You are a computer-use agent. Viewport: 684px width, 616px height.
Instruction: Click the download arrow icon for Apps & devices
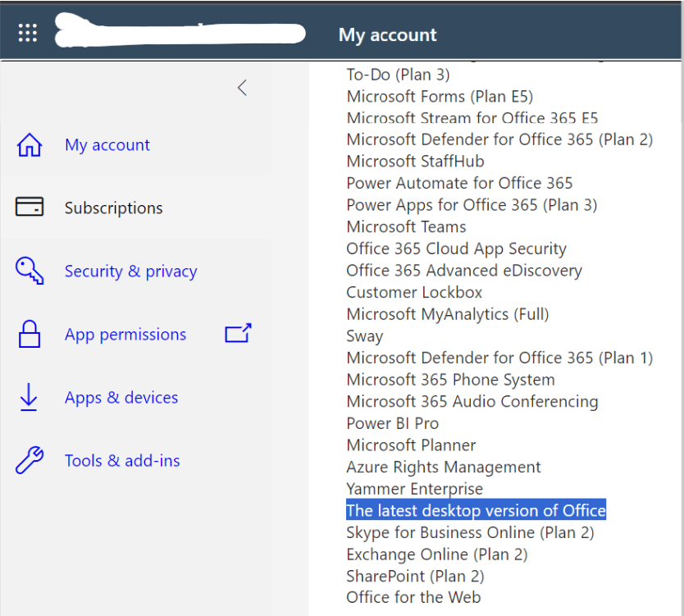tap(29, 397)
